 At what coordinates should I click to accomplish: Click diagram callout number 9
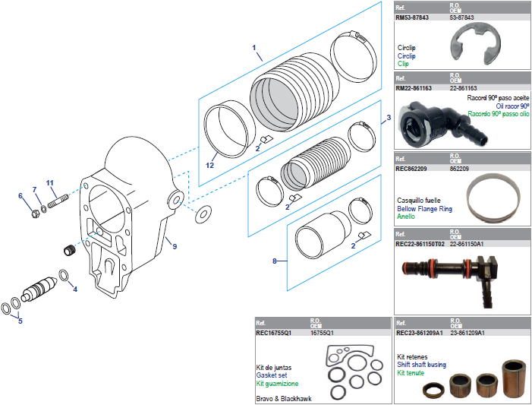pyautogui.click(x=175, y=246)
